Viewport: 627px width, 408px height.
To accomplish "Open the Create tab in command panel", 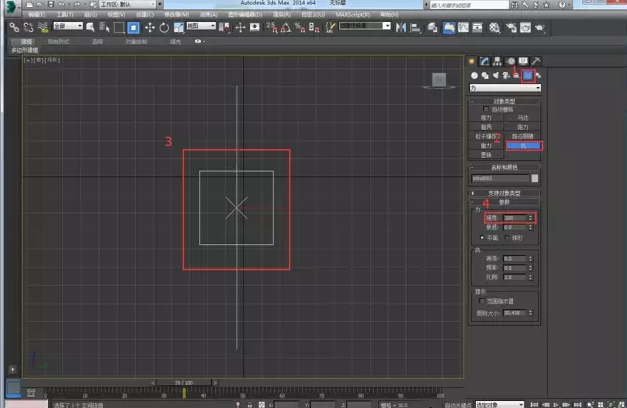I will pos(473,61).
